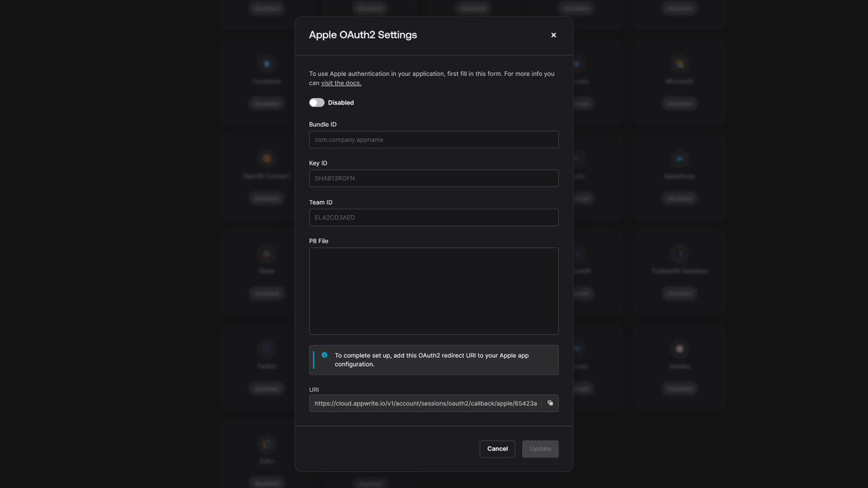Toggle the Disabled switch to enable Apple
Viewport: 868px width, 488px height.
pos(317,102)
